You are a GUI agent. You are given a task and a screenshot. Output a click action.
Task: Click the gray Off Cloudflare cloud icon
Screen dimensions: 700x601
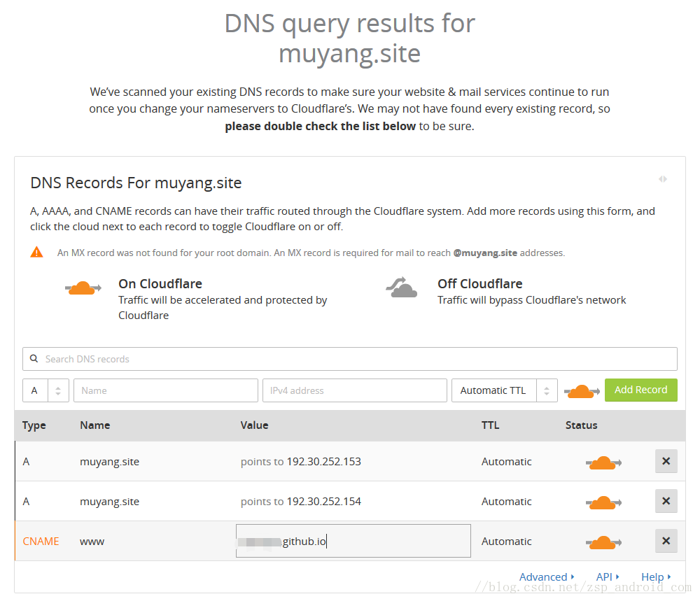pos(402,288)
